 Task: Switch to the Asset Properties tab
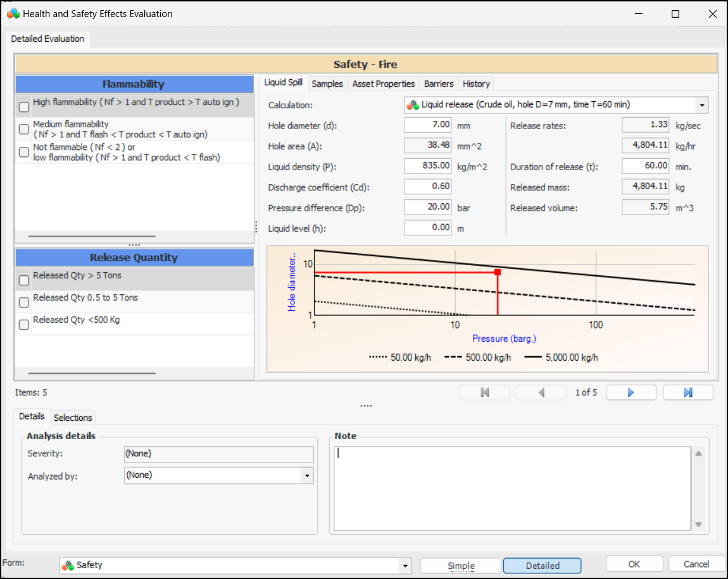(384, 84)
